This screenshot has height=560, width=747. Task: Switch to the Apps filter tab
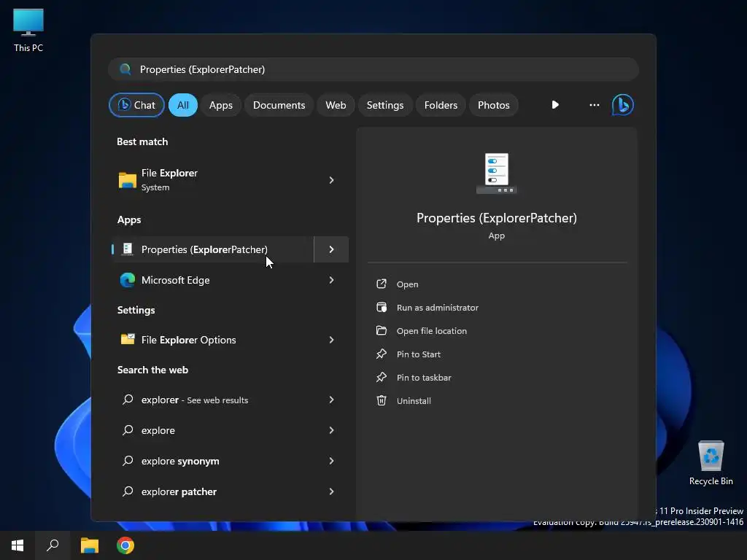[x=220, y=105]
